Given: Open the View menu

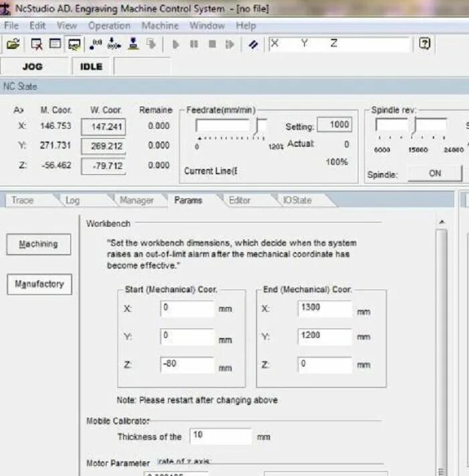Looking at the screenshot, I should pyautogui.click(x=67, y=25).
